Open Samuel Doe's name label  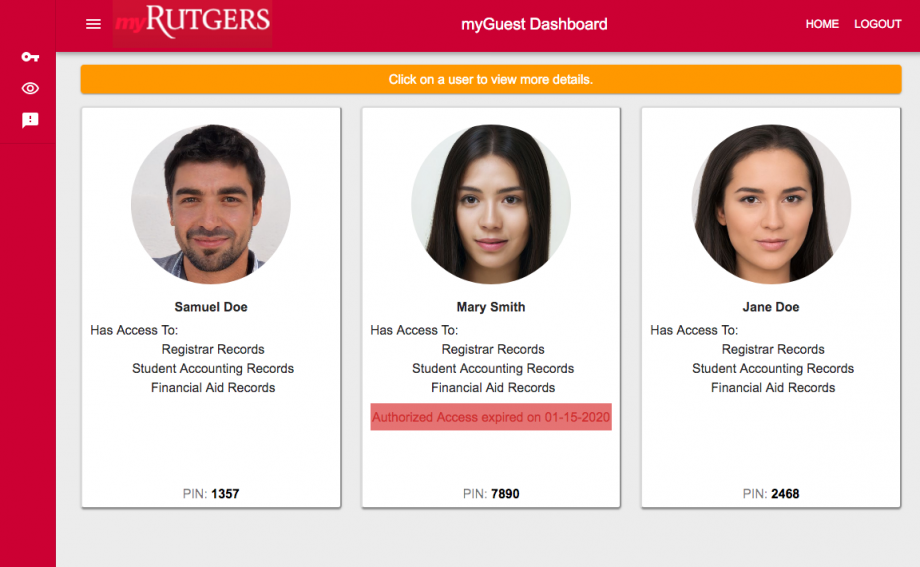(x=211, y=307)
